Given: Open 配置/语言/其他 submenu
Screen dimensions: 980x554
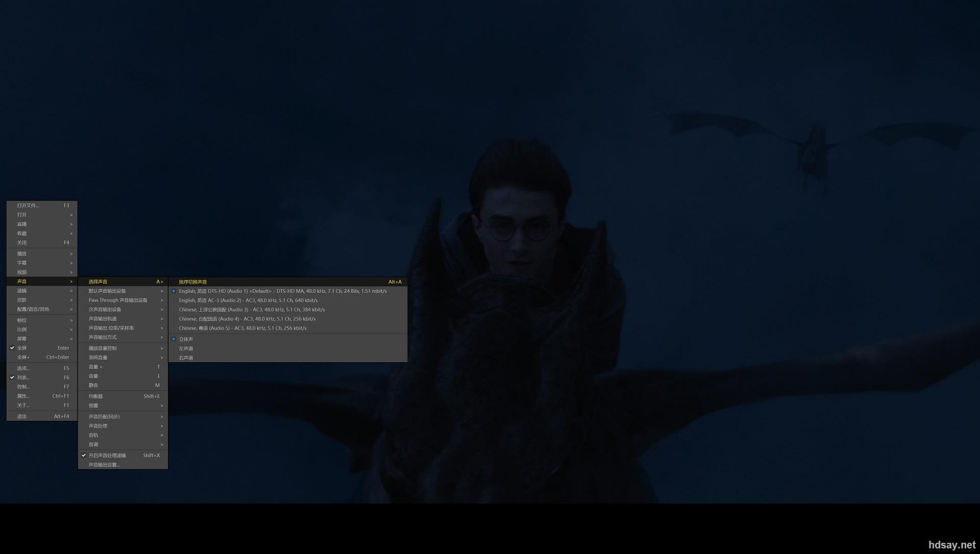Looking at the screenshot, I should (42, 309).
